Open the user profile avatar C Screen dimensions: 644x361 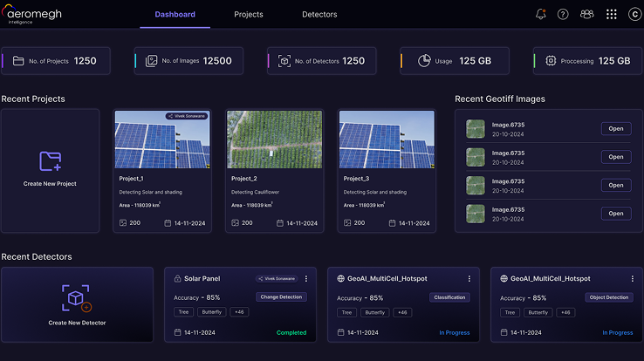tap(635, 14)
